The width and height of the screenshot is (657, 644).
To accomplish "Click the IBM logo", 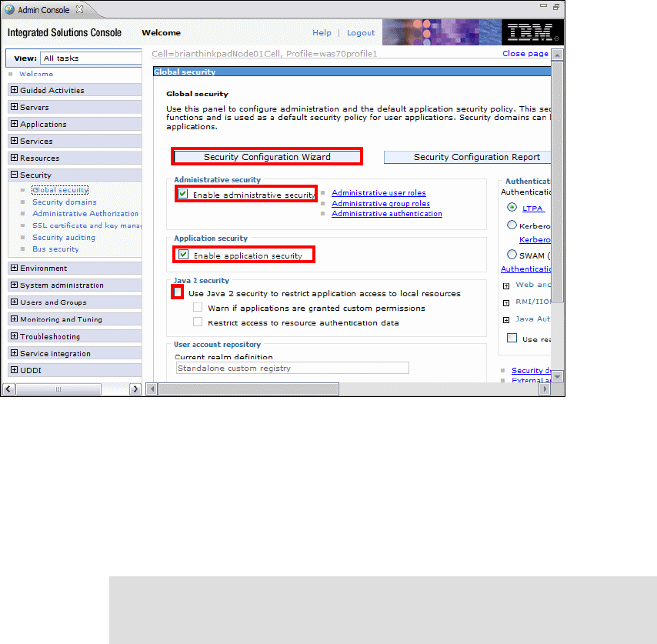I will 532,32.
